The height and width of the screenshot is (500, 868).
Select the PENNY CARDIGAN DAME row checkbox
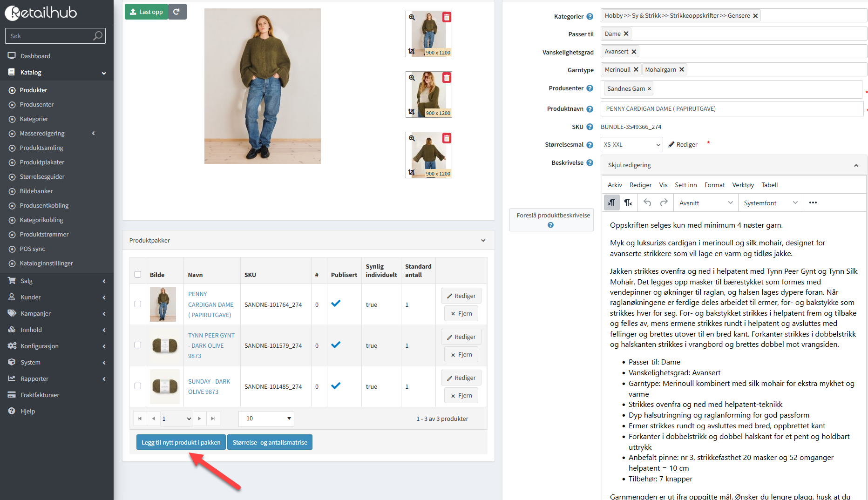(138, 304)
